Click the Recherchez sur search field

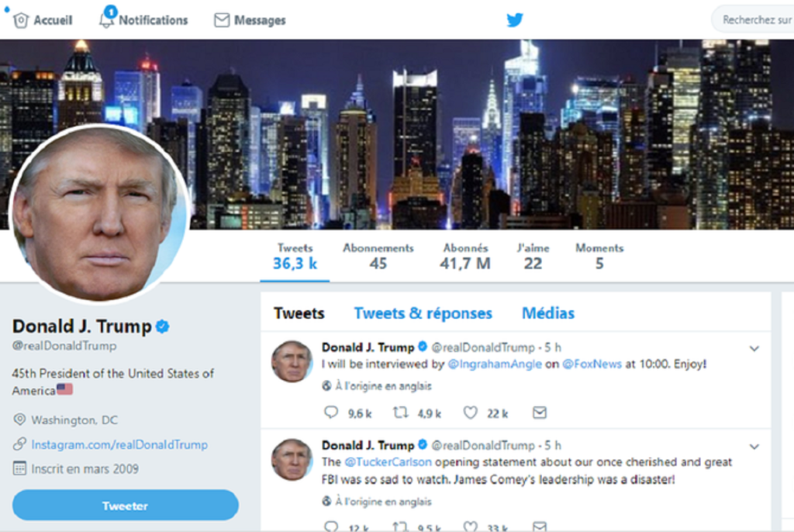[x=754, y=19]
